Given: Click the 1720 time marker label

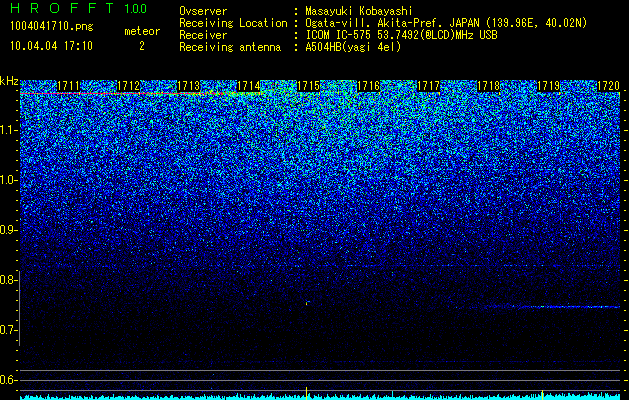Looking at the screenshot, I should click(x=609, y=86).
